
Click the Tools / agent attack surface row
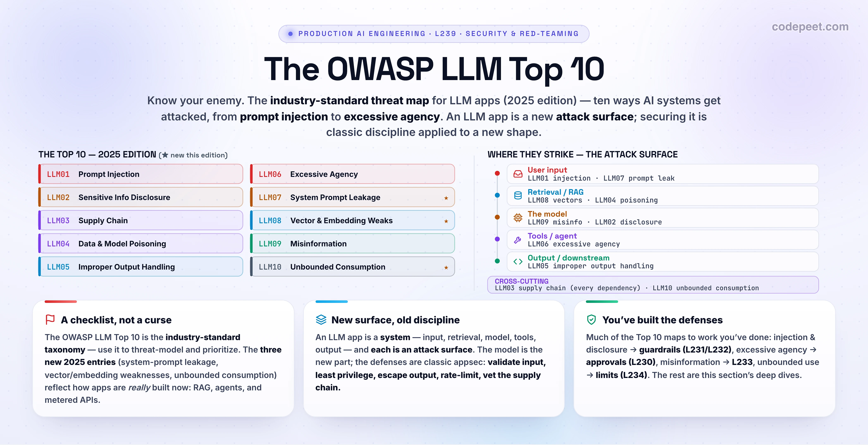tap(663, 240)
